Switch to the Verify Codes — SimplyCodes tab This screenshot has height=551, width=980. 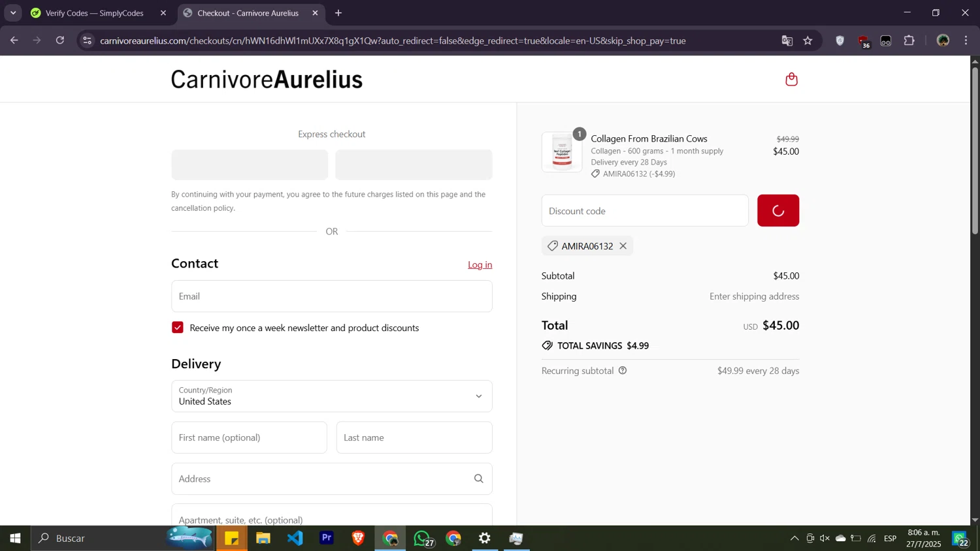95,13
